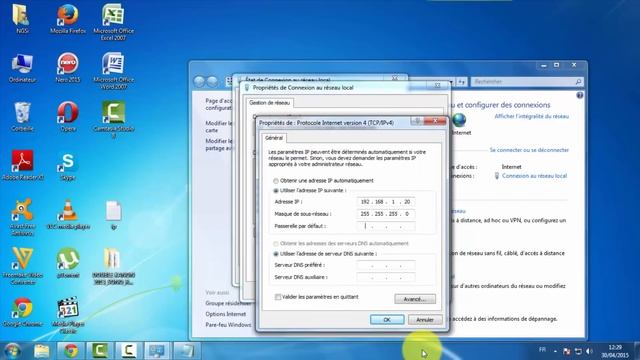Select the Ordinateur desktop icon
The height and width of the screenshot is (360, 640).
point(22,68)
